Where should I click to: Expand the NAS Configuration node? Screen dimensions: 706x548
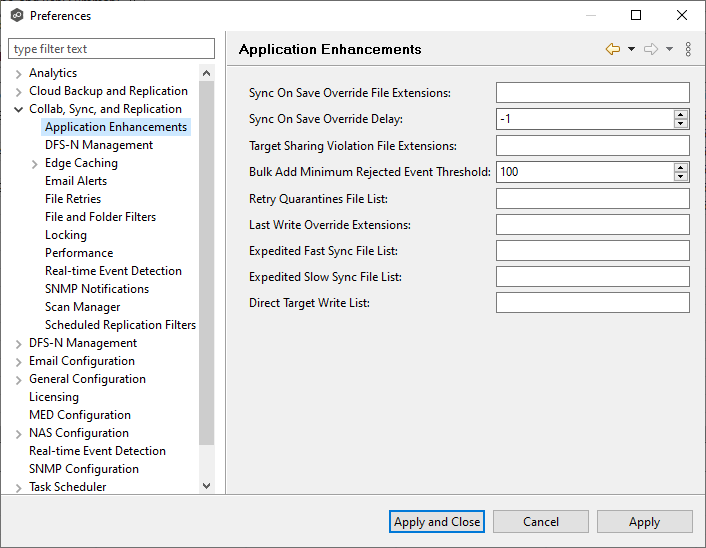coord(19,433)
